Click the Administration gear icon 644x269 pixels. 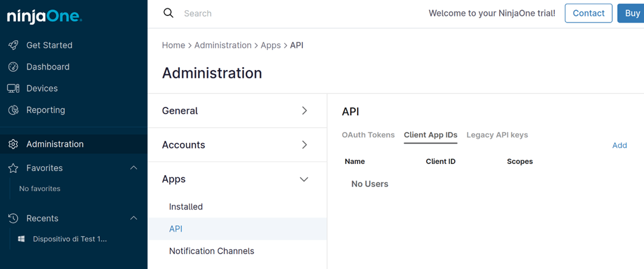(x=13, y=144)
